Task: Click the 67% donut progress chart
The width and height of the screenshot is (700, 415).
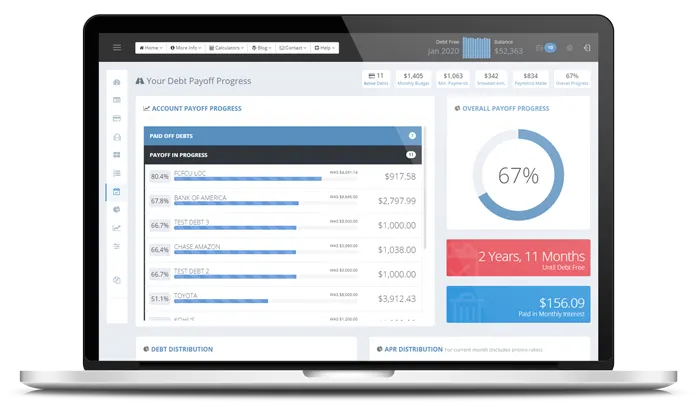Action: tap(518, 175)
